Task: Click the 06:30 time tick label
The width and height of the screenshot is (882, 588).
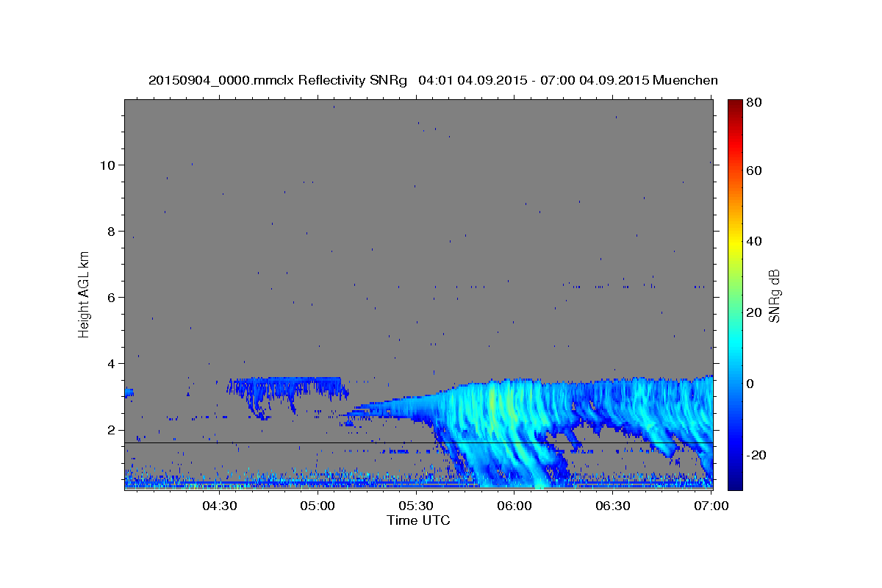Action: pos(613,506)
